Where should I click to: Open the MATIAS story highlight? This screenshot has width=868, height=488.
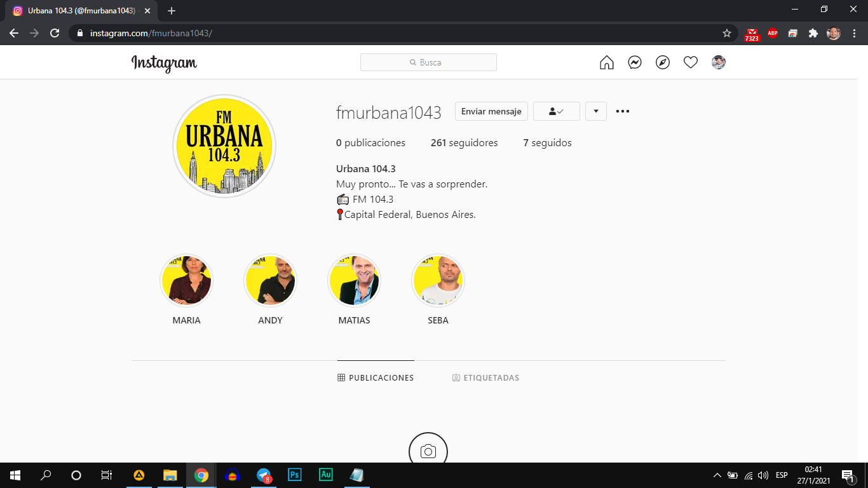pyautogui.click(x=354, y=281)
